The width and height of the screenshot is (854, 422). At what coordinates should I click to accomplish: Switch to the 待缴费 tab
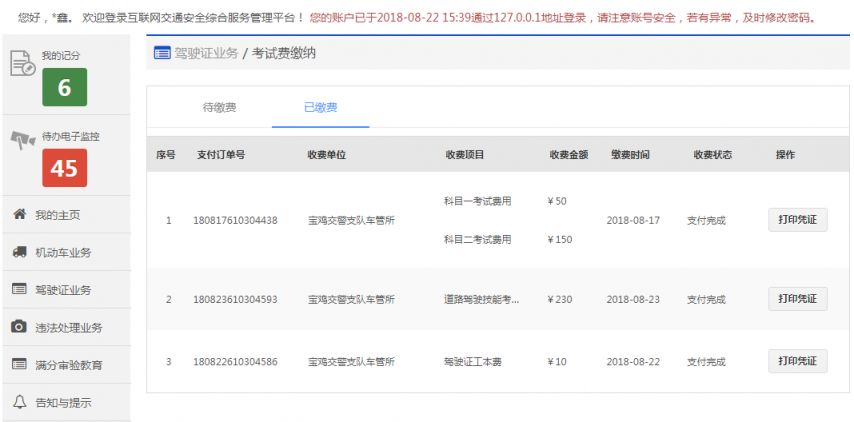pyautogui.click(x=219, y=107)
